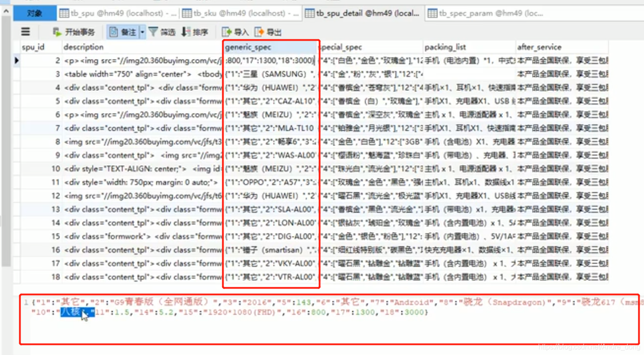Screen dimensions: 644x355
Task: Select description cell starting '<table width="750"'
Action: [x=143, y=74]
